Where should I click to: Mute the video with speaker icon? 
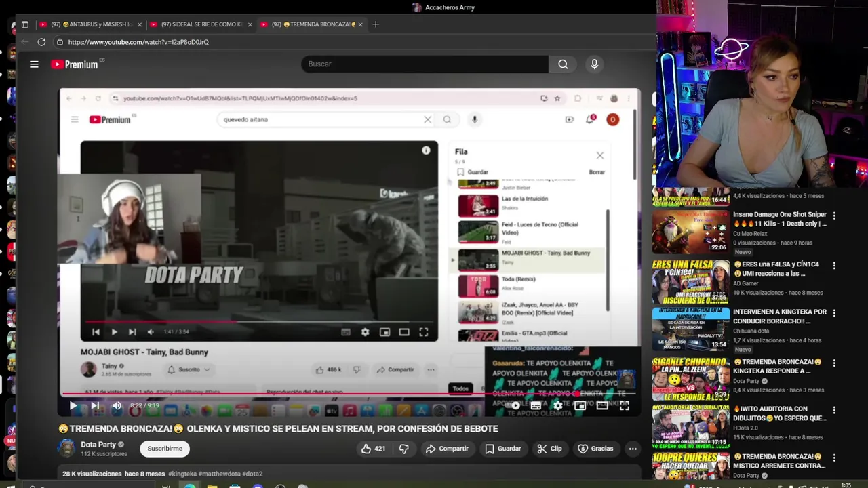click(x=117, y=406)
